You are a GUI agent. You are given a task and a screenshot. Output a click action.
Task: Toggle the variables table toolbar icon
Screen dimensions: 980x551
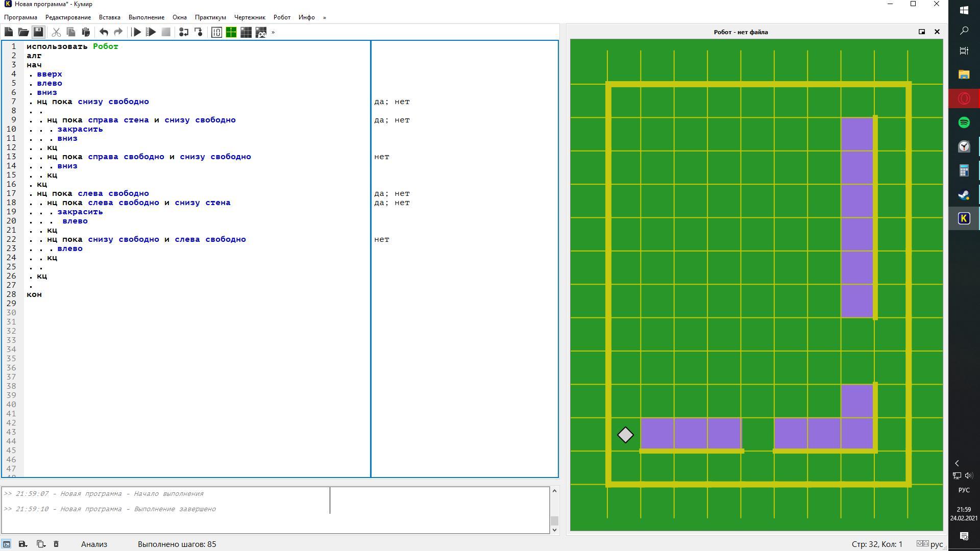click(x=216, y=32)
